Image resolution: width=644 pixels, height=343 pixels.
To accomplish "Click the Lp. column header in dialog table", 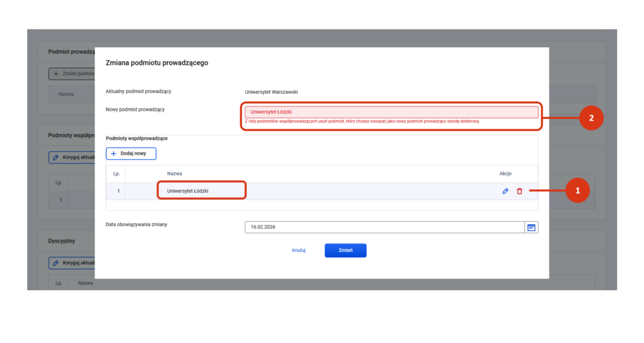I will (116, 174).
